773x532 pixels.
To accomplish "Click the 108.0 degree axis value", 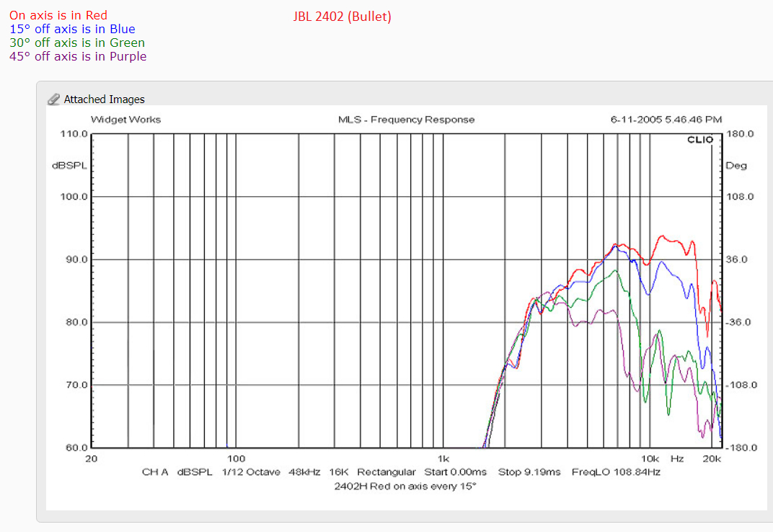I will point(740,197).
